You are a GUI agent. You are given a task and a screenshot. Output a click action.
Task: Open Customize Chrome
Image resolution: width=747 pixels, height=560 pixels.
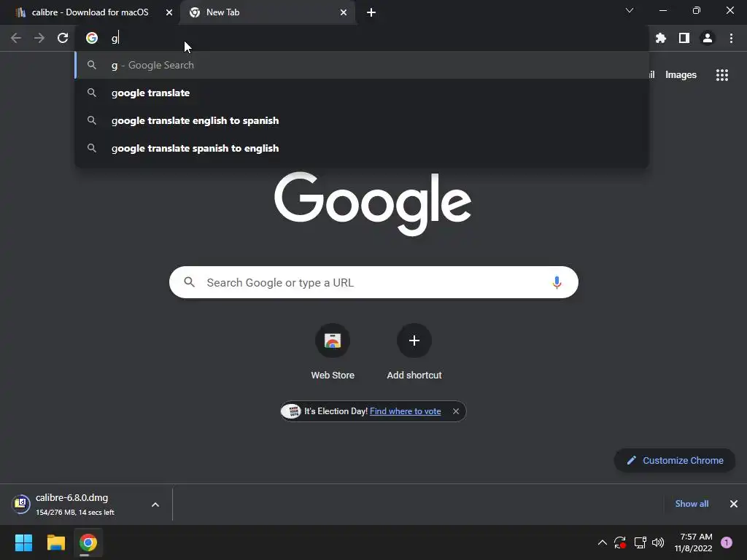[675, 461]
